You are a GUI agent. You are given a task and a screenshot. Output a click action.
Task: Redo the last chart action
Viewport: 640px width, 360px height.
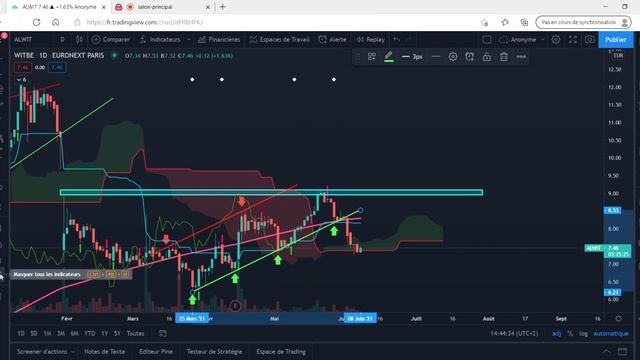pyautogui.click(x=409, y=40)
